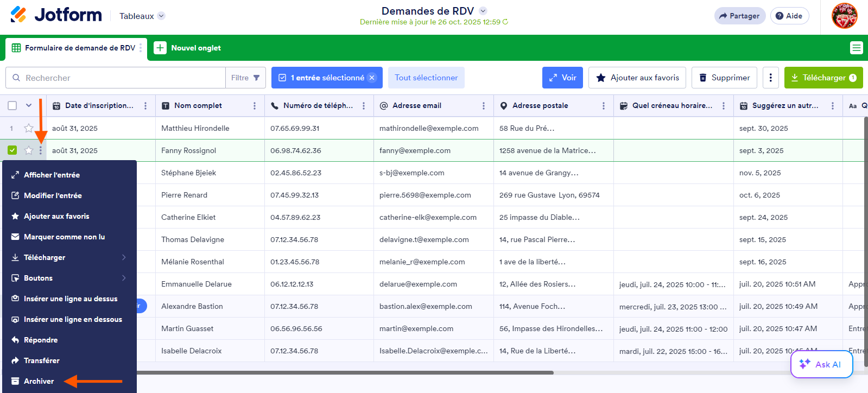Click the refresh icon next to last update
The height and width of the screenshot is (393, 868).
coord(505,22)
